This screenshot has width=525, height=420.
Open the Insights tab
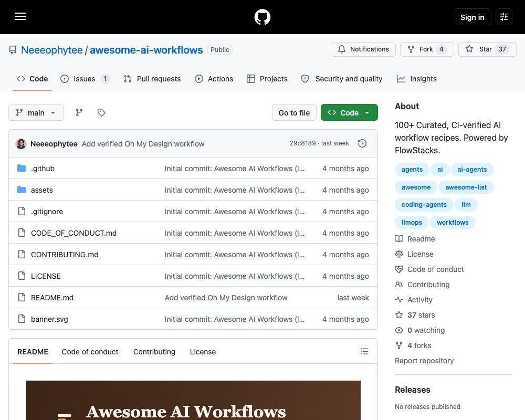coord(416,79)
